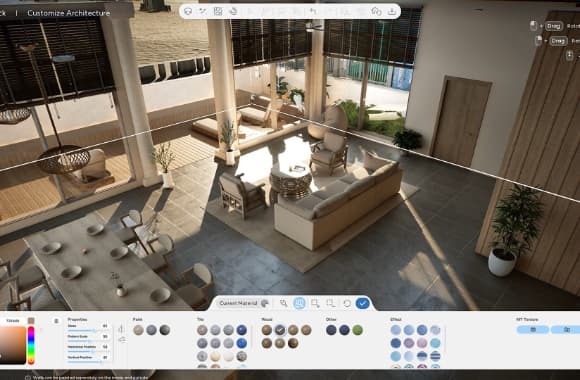Select the half-blue wave Effect swatch
The image size is (580, 380).
coord(422,357)
